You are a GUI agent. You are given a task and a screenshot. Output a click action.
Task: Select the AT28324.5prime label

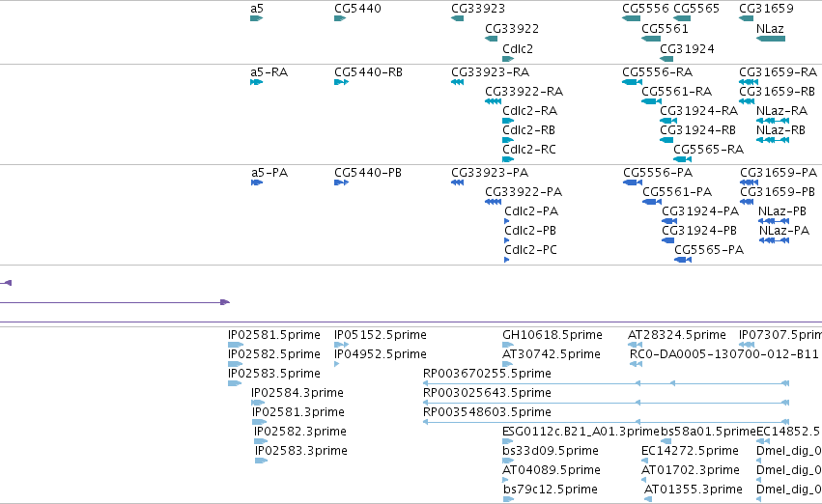click(677, 335)
